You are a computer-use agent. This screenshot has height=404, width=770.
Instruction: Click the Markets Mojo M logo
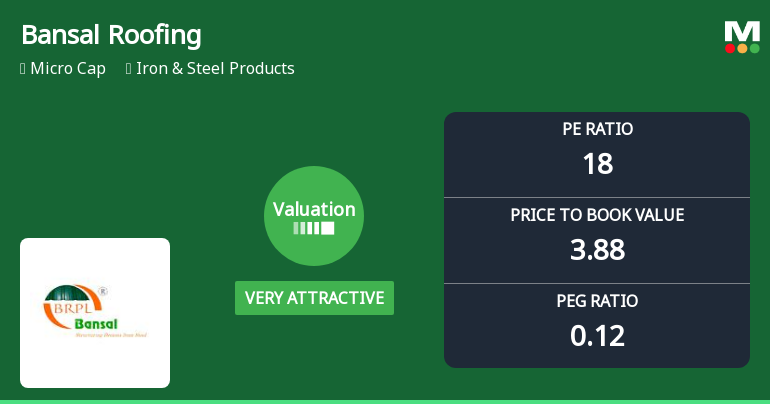[742, 30]
